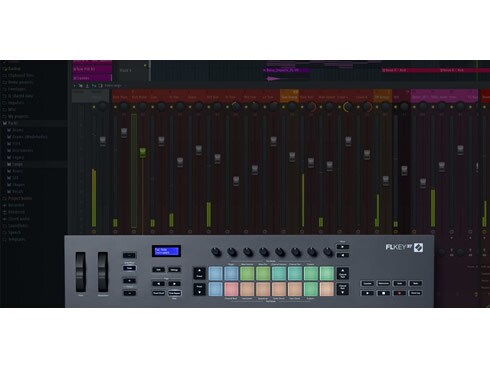490x368 pixels.
Task: Tap the pink Channel Rack pad mode pad
Action: tap(231, 289)
